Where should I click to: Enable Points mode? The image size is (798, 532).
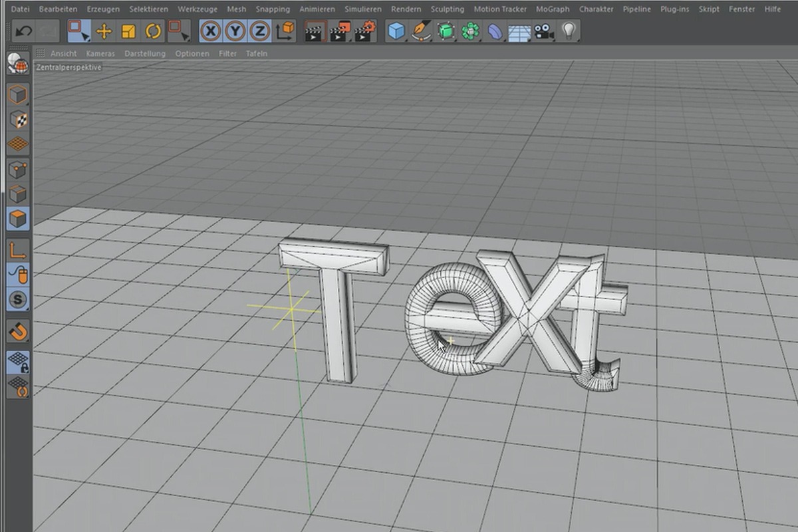pos(18,170)
